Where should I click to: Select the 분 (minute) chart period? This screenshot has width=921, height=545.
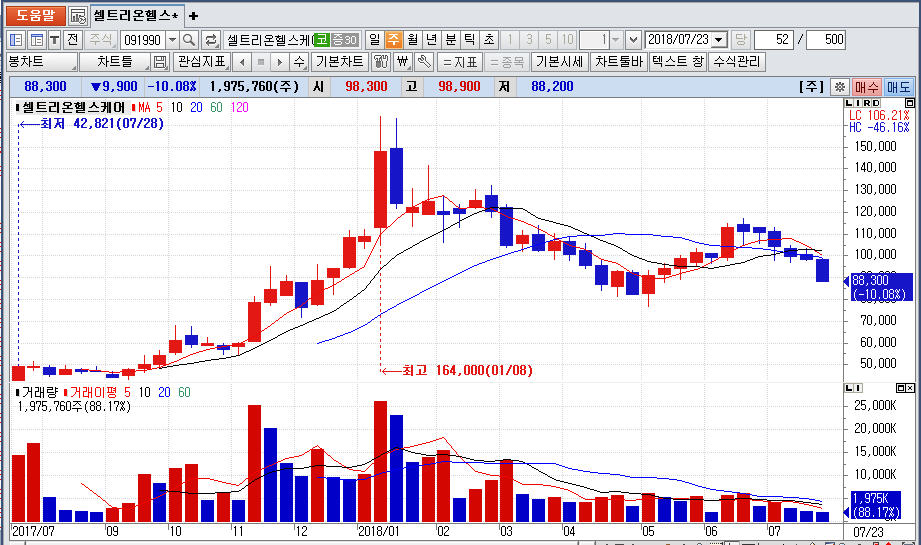tap(450, 40)
